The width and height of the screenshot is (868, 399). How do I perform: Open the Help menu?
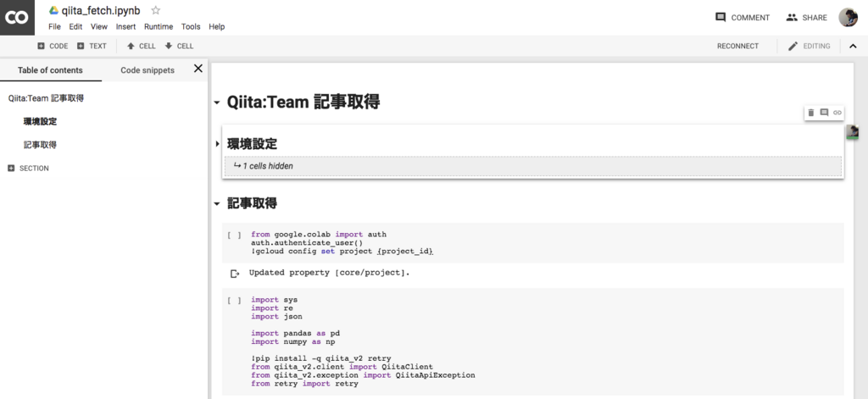click(x=216, y=26)
